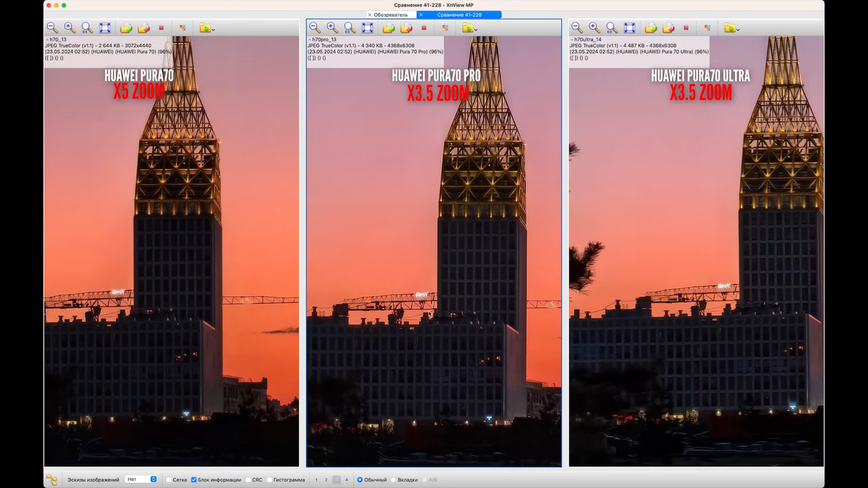The image size is (868, 488).
Task: Switch to the Обозреватель tab
Action: click(391, 14)
